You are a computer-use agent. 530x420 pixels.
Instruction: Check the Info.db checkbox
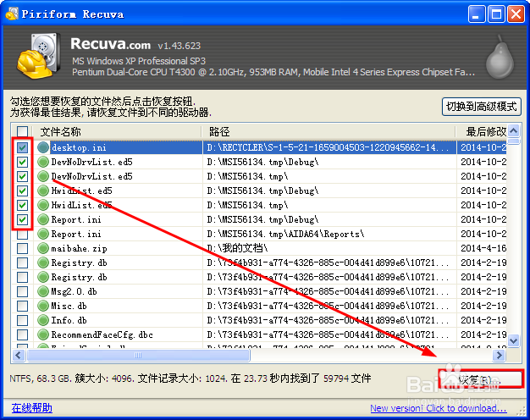[22, 320]
